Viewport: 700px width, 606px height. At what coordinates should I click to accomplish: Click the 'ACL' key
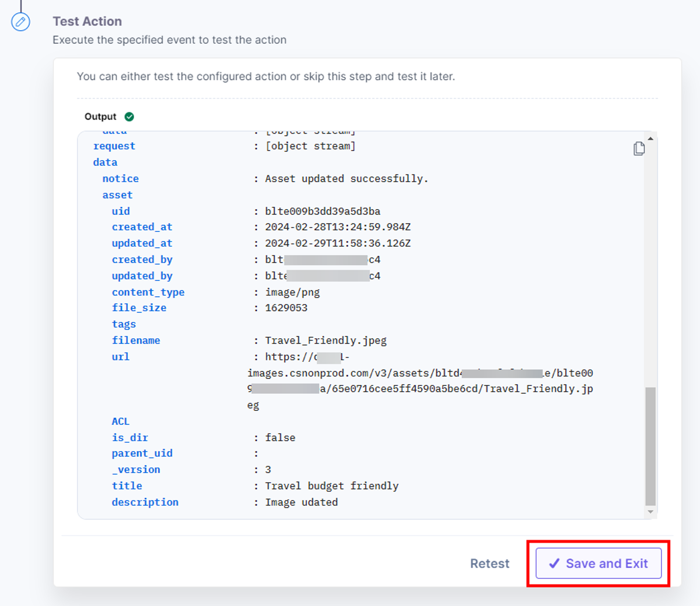click(121, 421)
